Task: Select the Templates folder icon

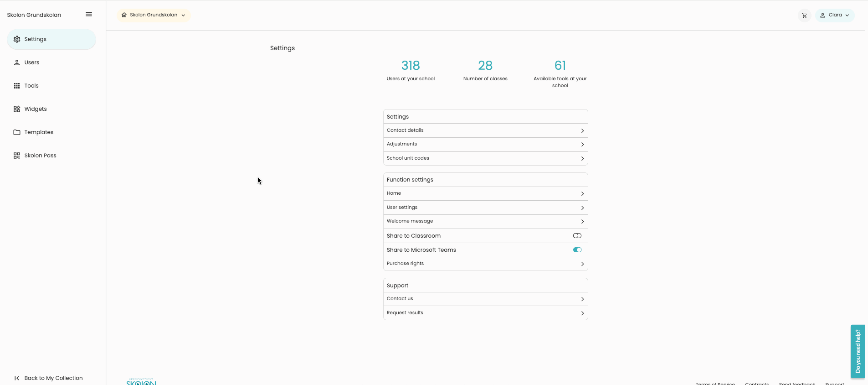Action: click(x=16, y=132)
